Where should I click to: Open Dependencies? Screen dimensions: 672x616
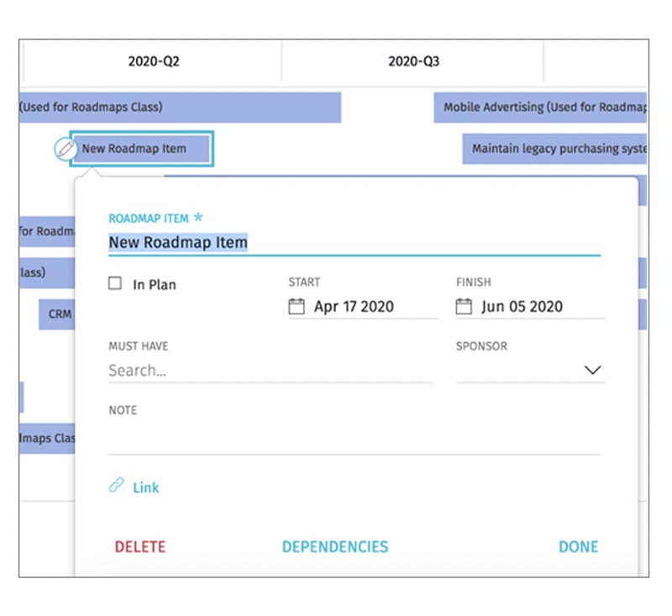click(335, 546)
